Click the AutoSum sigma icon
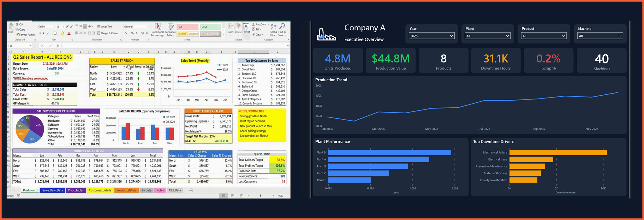The width and height of the screenshot is (644, 220). pos(254,24)
